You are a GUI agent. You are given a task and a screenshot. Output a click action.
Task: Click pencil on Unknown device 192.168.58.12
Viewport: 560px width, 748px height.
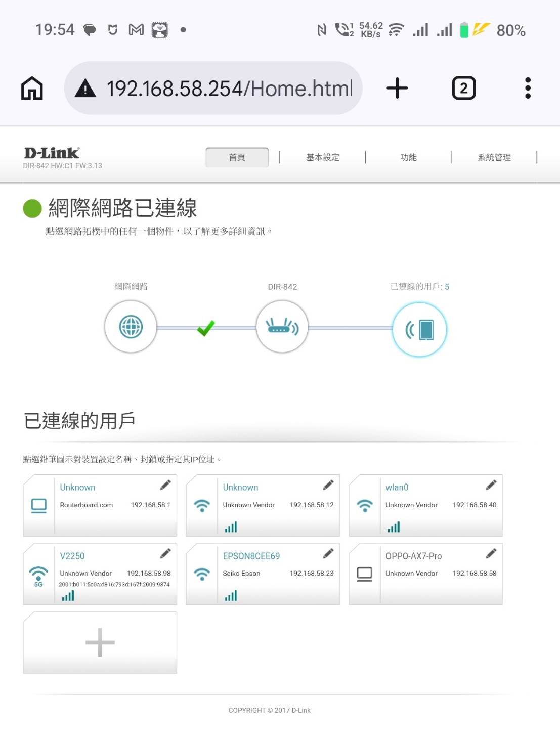coord(328,485)
